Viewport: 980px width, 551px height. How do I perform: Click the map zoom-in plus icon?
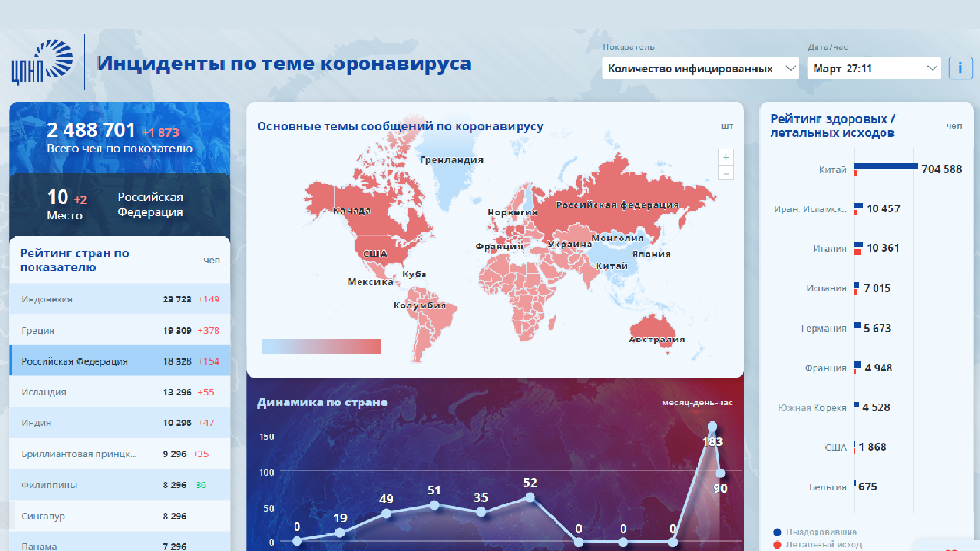[x=725, y=156]
